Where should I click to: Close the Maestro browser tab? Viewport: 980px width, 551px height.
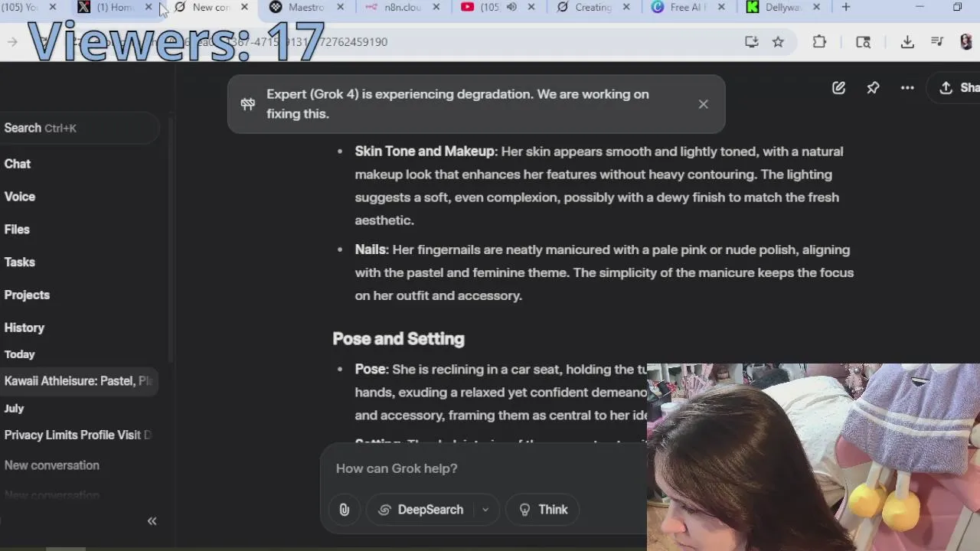tap(340, 7)
